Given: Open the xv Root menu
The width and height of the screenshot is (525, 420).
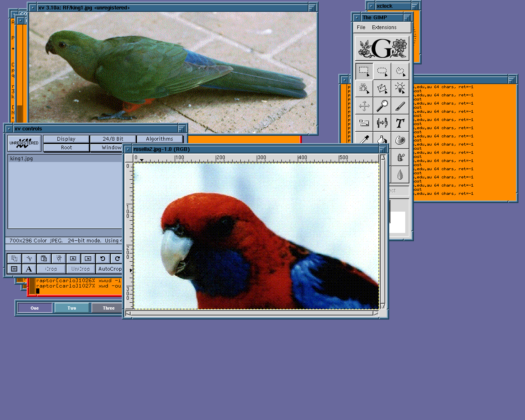Looking at the screenshot, I should click(66, 148).
